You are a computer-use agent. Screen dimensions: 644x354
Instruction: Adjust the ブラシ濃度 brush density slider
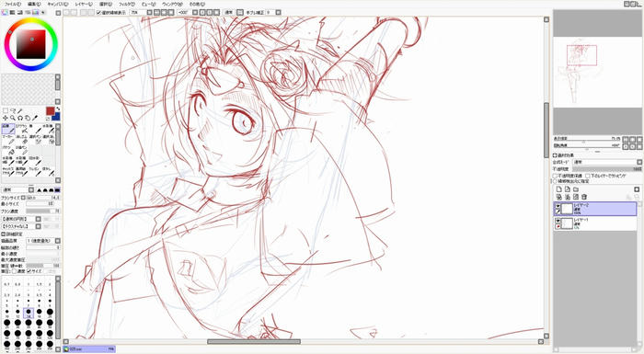[42, 211]
